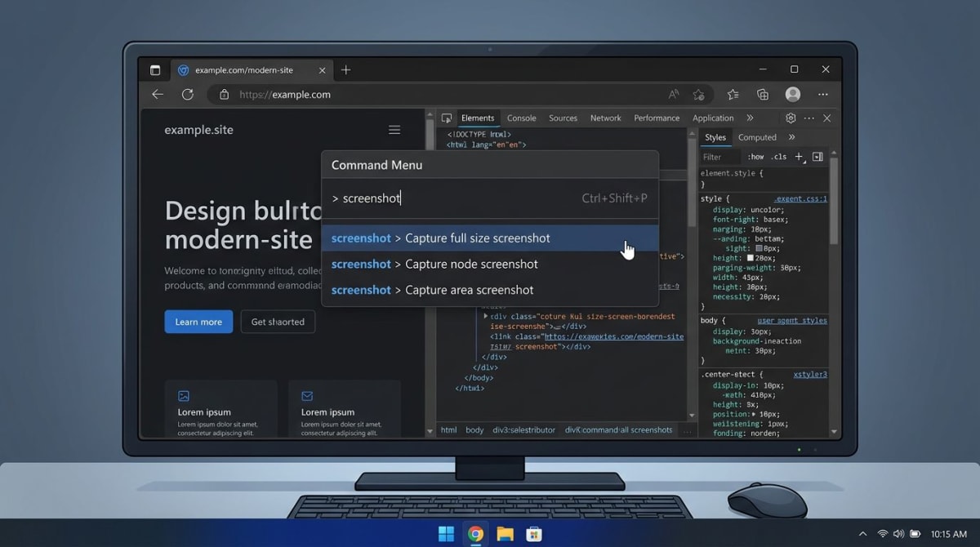This screenshot has width=980, height=547.
Task: Expand the div class="coture" node triangle
Action: [x=486, y=316]
